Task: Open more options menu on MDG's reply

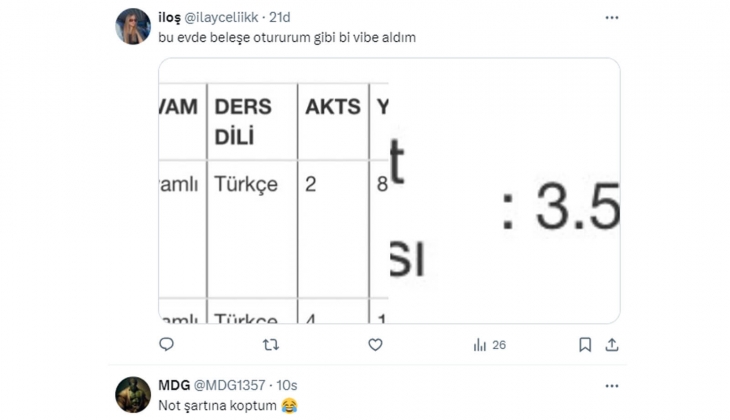Action: [611, 385]
